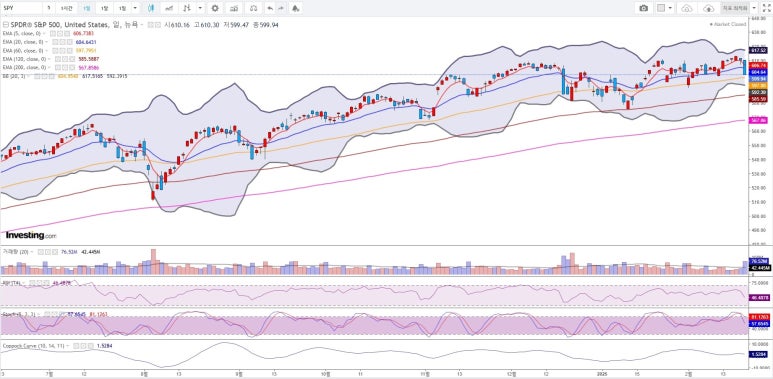773x379 pixels.
Task: Remove EMA (200, close, 0) with last legend icon
Action: (x=72, y=67)
